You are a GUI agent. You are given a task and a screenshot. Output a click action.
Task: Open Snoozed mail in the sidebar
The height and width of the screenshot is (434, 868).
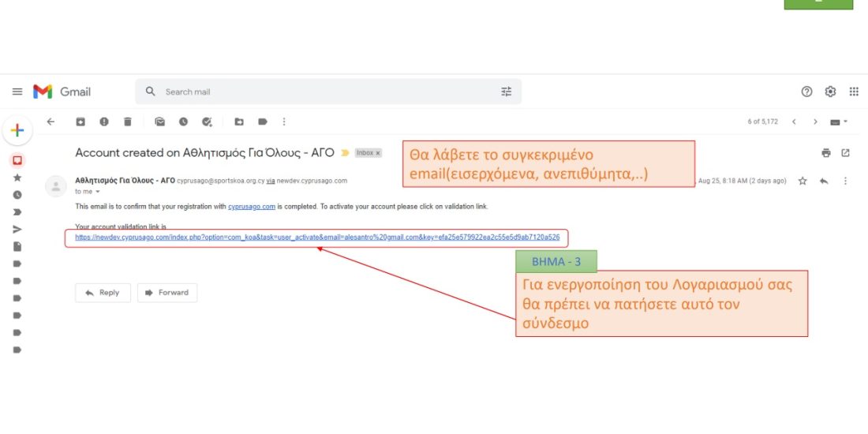17,195
